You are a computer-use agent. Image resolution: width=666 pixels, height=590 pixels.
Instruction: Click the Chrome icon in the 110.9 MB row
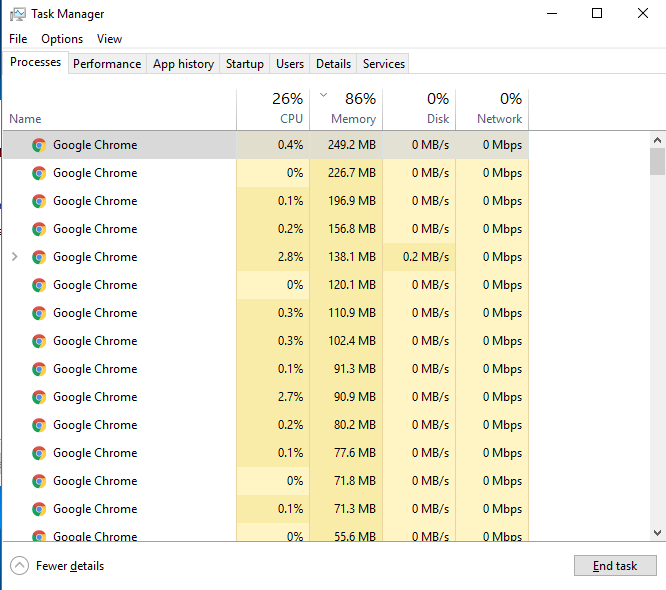pyautogui.click(x=39, y=313)
